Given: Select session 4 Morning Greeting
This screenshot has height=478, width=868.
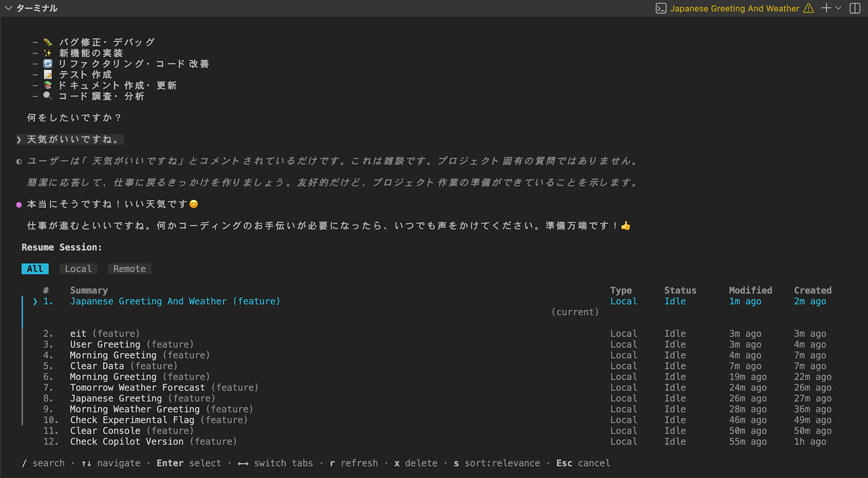Looking at the screenshot, I should [x=140, y=355].
